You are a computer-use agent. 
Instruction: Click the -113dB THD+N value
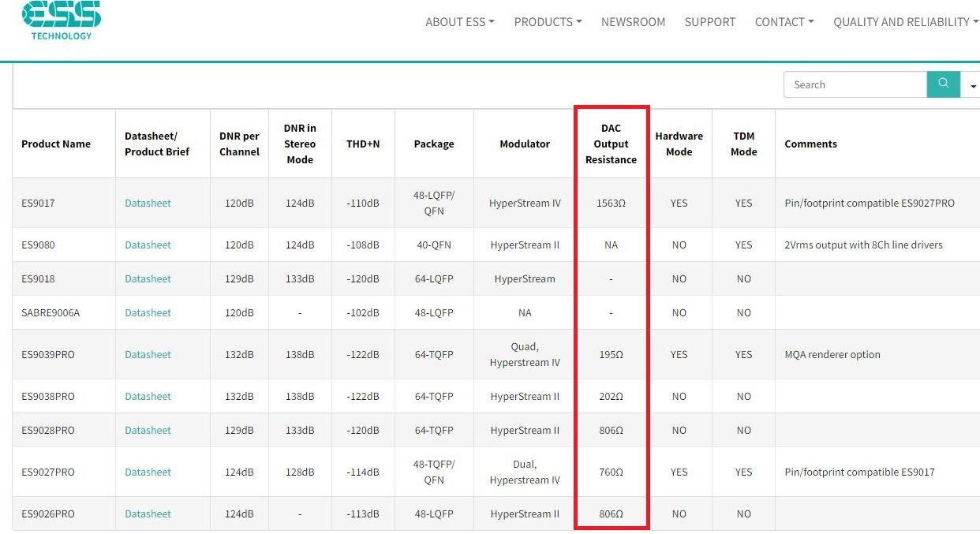[363, 513]
